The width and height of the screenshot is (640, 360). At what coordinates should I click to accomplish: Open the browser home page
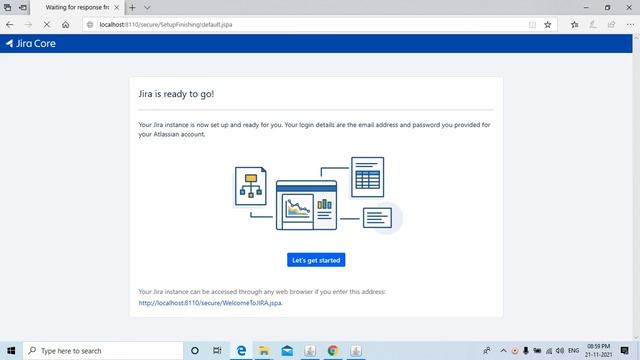pyautogui.click(x=65, y=24)
